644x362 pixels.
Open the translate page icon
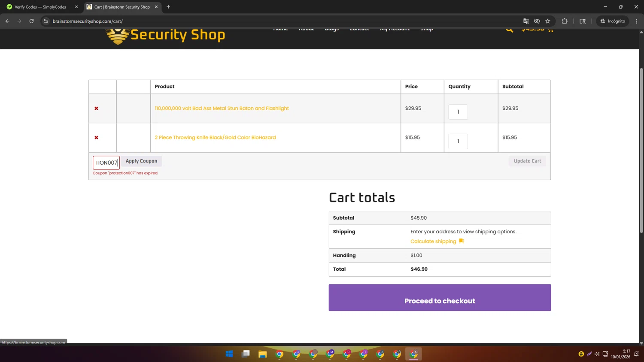526,21
